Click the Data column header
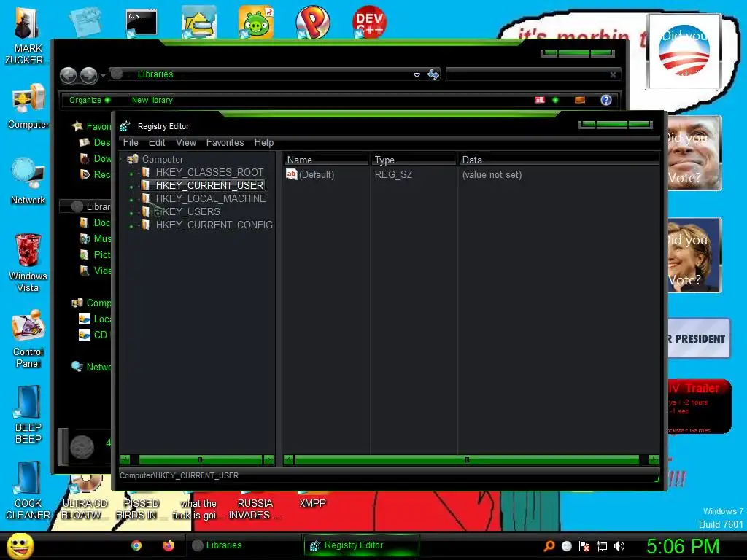Image resolution: width=747 pixels, height=560 pixels. click(560, 160)
